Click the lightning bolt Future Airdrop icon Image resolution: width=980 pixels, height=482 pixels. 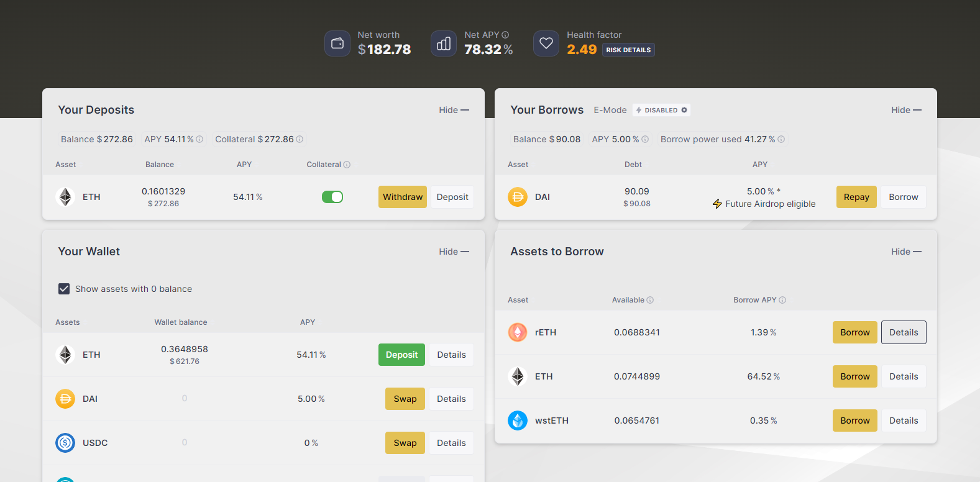click(717, 204)
